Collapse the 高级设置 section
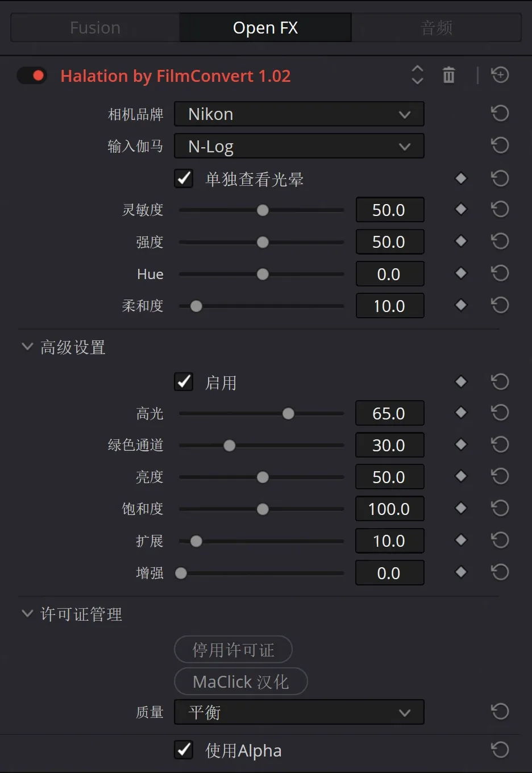Viewport: 532px width, 773px height. [27, 347]
